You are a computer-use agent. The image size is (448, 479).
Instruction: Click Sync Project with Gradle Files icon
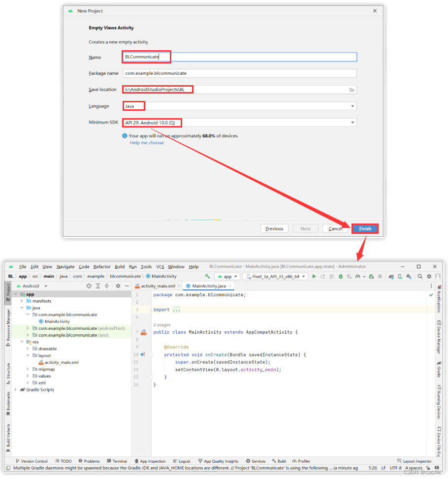(x=391, y=277)
